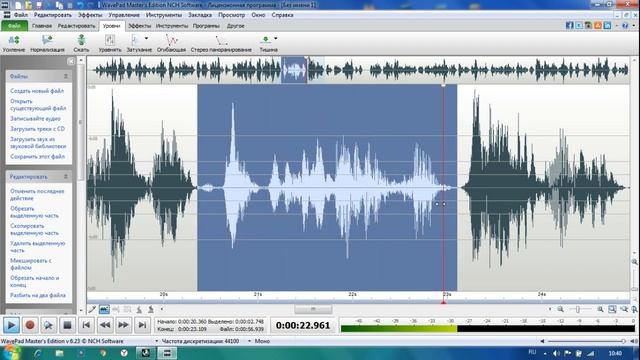Click the green Файл ribbon button
This screenshot has width=640, height=360.
[x=14, y=26]
